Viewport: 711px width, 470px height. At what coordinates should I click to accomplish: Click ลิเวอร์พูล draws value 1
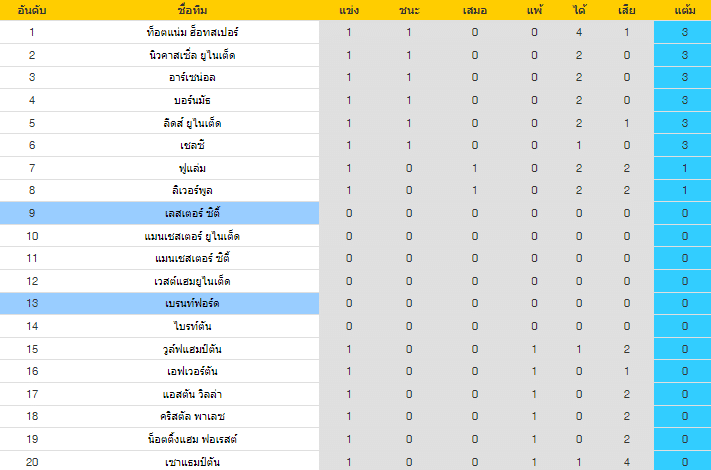click(x=474, y=190)
